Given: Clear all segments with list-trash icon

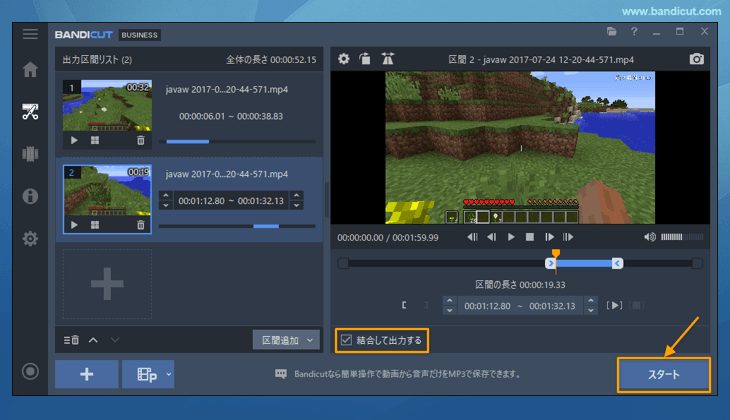Looking at the screenshot, I should pos(71,340).
